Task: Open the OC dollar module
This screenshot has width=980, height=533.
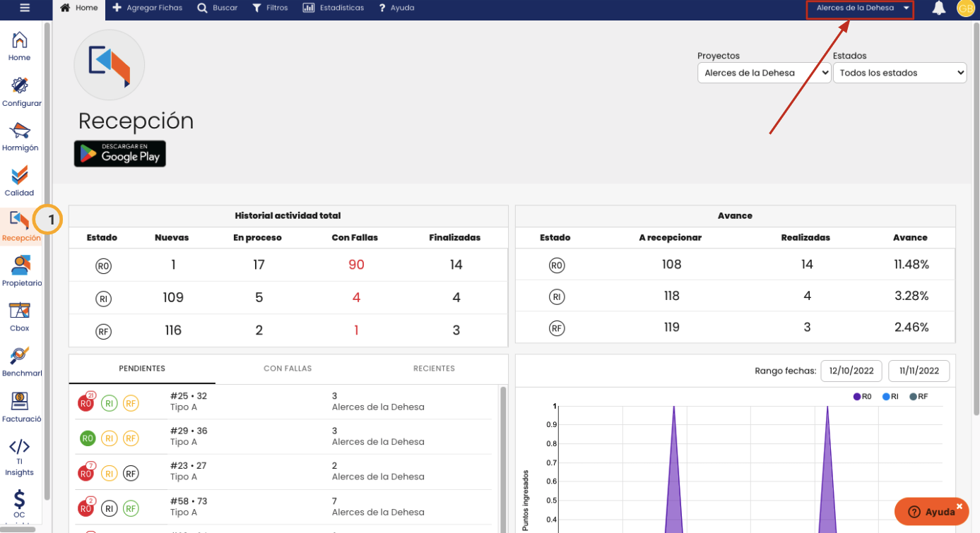Action: tap(20, 505)
